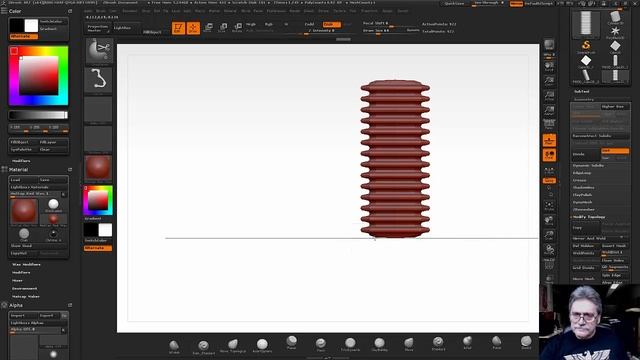Expand the Environment section in Material
This screenshot has width=640, height=360.
click(24, 289)
